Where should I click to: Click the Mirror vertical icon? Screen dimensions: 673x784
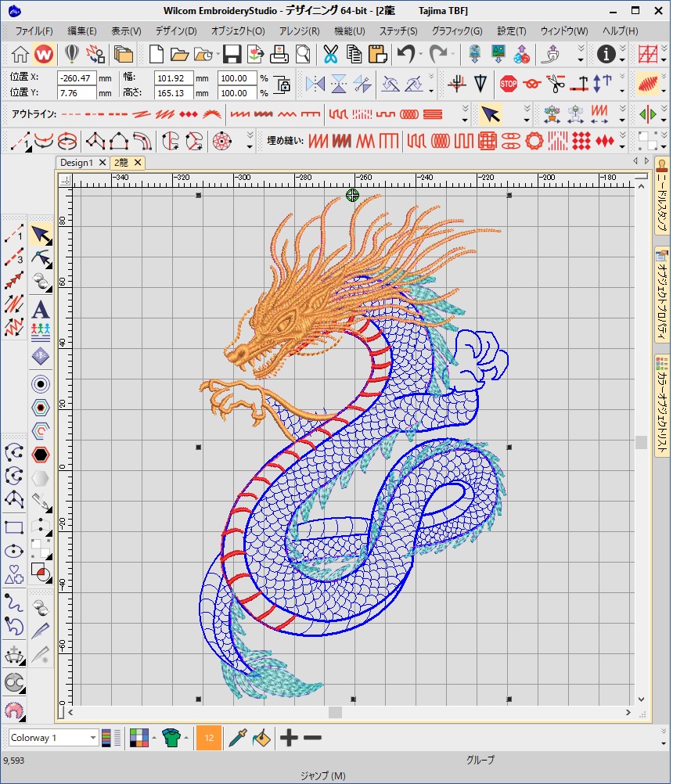339,84
